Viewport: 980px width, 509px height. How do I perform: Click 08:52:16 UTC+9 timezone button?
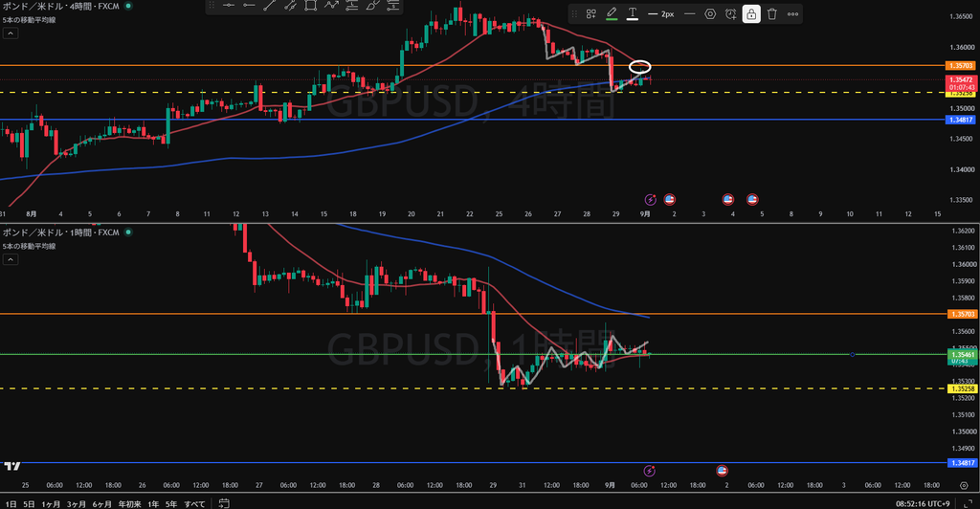tap(923, 504)
